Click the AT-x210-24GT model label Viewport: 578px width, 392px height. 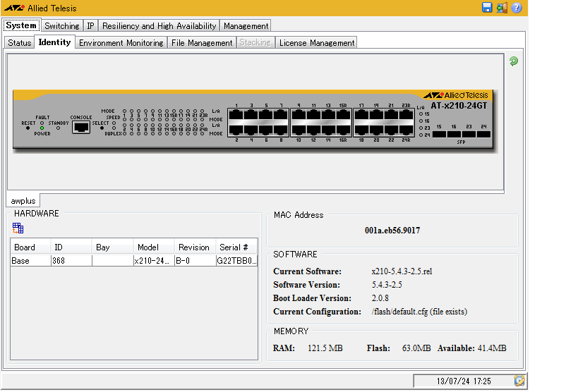coord(459,105)
